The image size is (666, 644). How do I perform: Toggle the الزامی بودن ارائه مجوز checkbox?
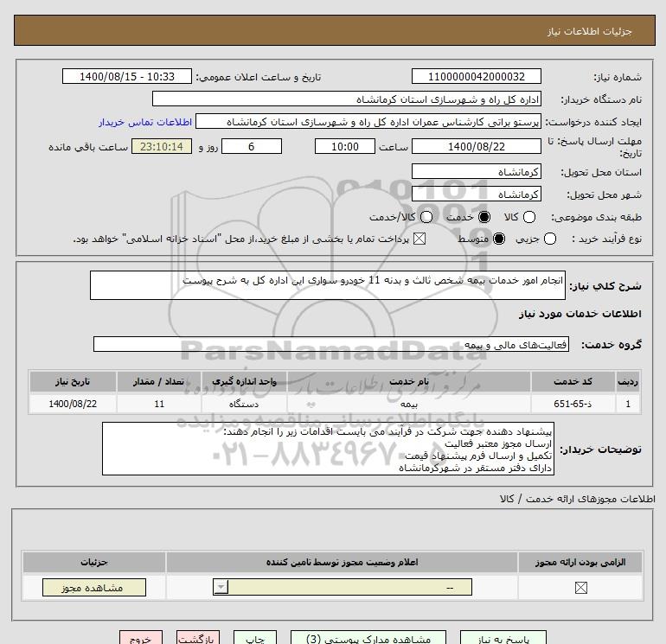[x=580, y=588]
